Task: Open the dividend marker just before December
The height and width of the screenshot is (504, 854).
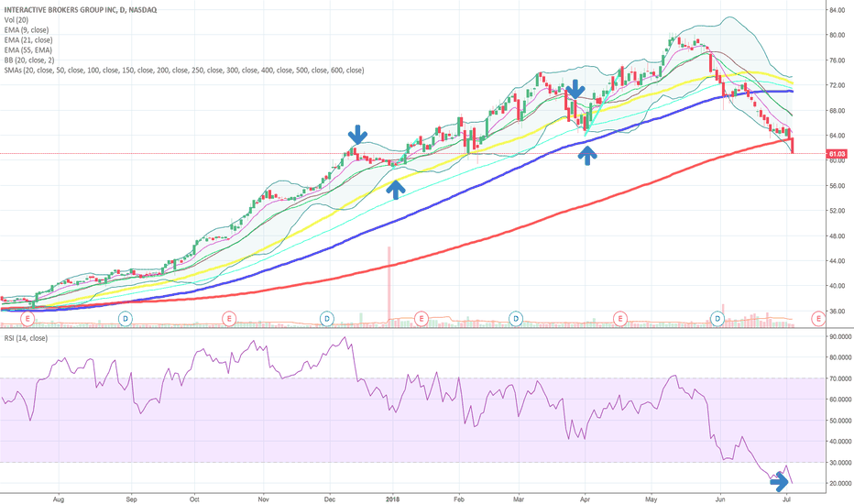Action: click(327, 319)
